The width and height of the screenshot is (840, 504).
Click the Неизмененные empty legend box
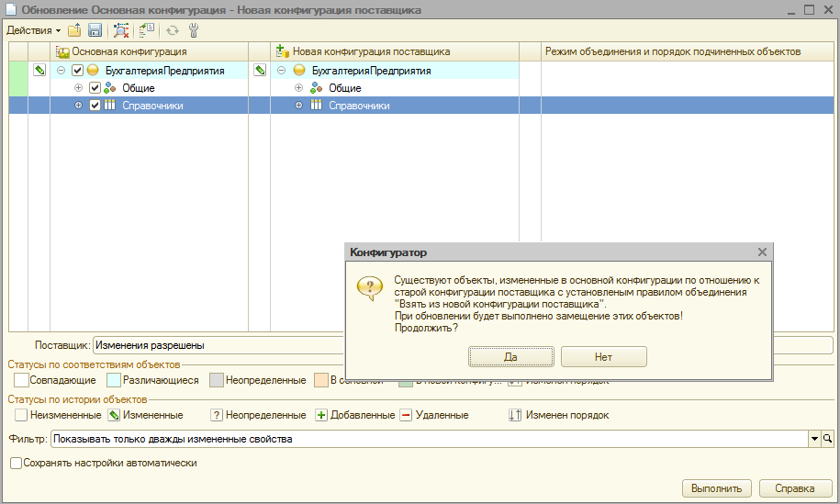click(21, 415)
